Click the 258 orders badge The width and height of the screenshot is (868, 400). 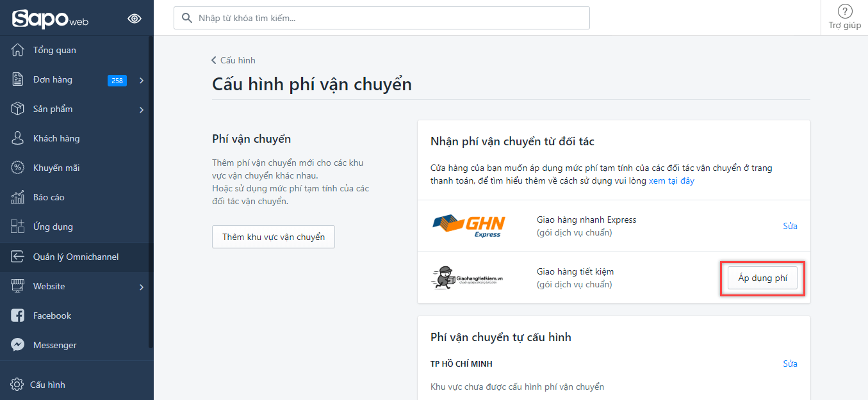(117, 81)
